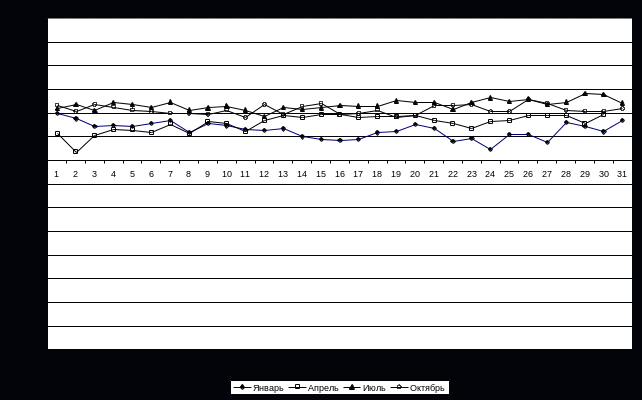Select the Январь data point at day 24

(490, 149)
